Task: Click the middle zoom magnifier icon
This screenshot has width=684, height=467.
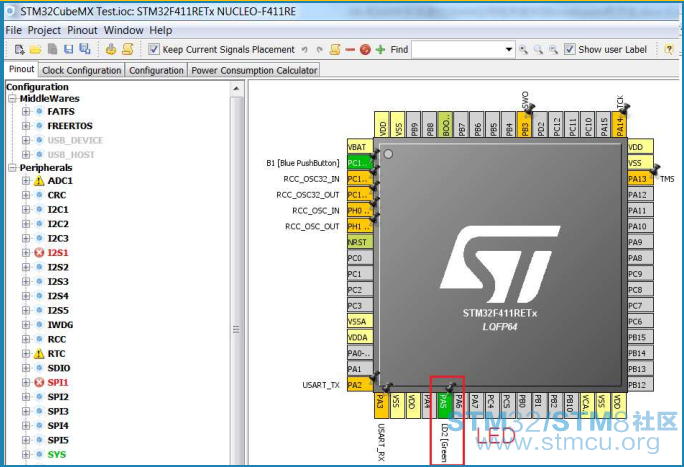Action: 538,50
